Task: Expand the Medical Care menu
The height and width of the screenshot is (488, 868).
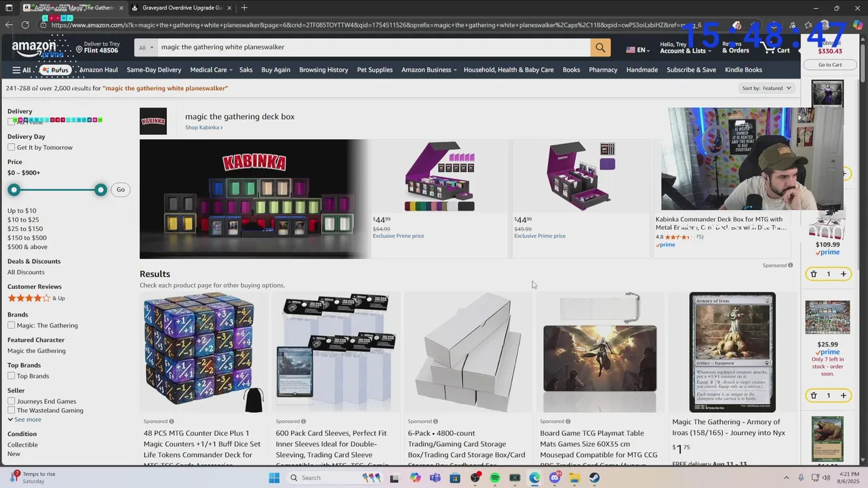Action: (x=211, y=70)
